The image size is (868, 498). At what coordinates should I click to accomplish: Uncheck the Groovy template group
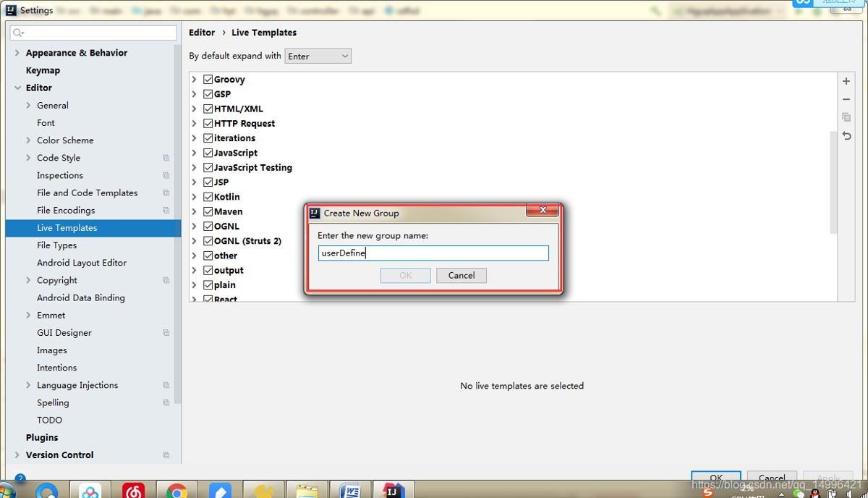[208, 80]
